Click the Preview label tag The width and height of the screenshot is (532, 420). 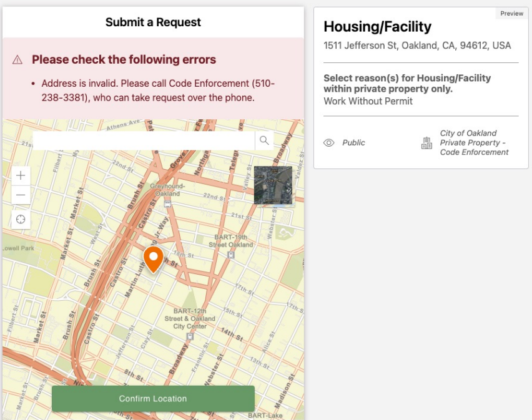pyautogui.click(x=511, y=14)
